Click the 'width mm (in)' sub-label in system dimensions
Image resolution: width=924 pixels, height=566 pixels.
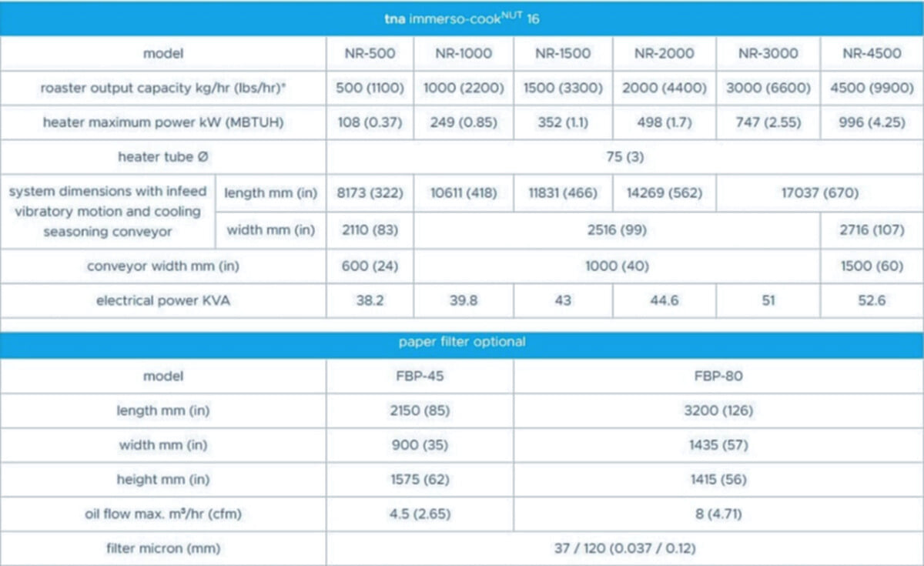(270, 230)
